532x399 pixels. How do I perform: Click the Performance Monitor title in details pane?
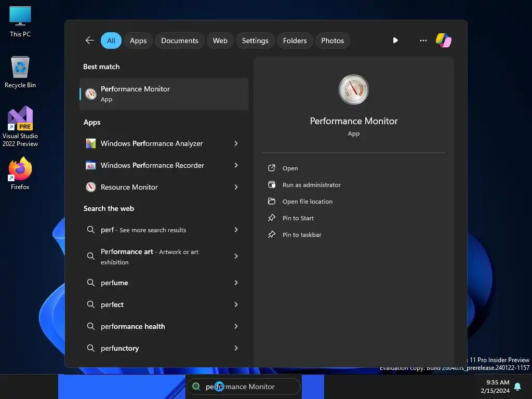[353, 121]
